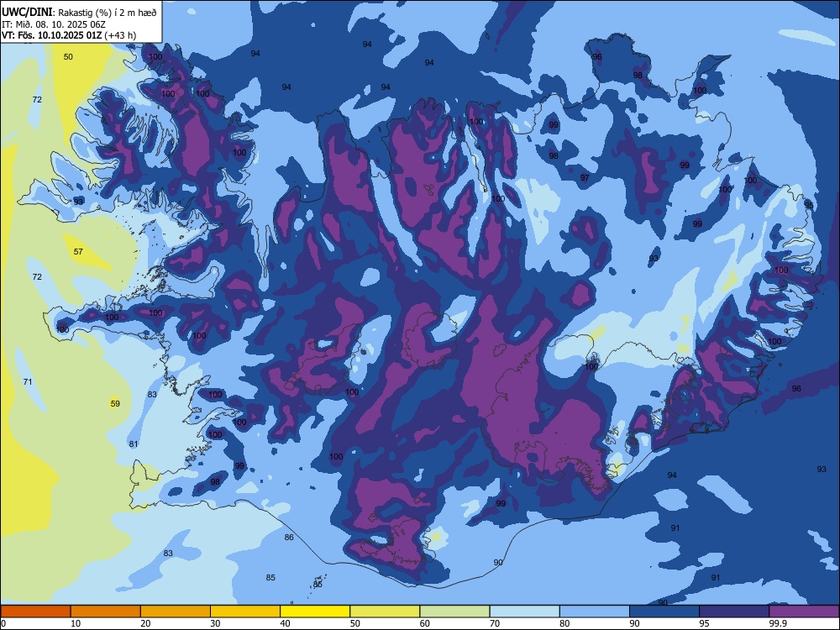Click the legend tick label 50
The image size is (840, 630).
click(x=354, y=623)
